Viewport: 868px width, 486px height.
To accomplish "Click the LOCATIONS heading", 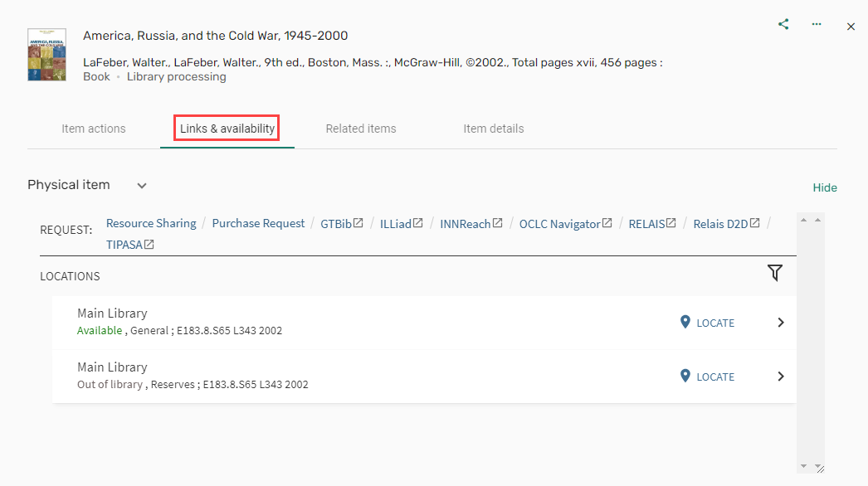I will click(x=70, y=276).
